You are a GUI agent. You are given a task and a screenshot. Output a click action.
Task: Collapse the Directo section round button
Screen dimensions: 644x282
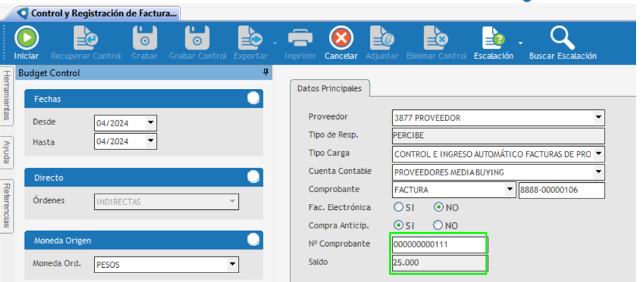click(x=253, y=177)
